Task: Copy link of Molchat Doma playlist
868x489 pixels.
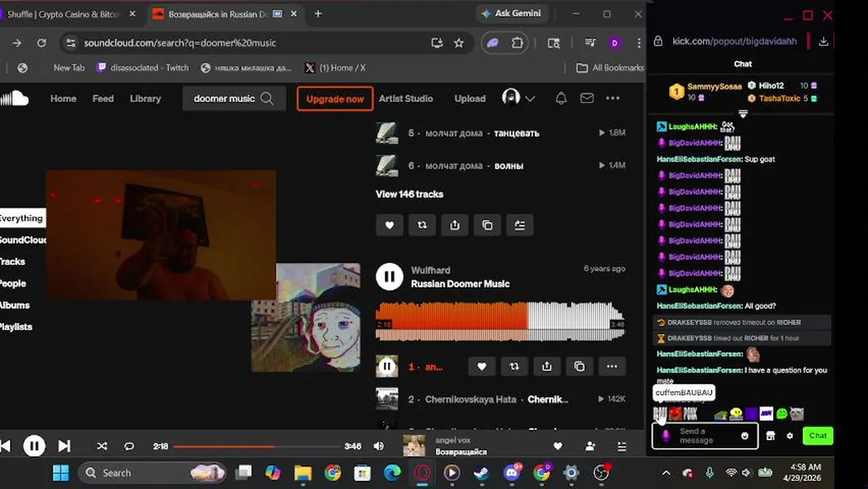Action: (487, 225)
